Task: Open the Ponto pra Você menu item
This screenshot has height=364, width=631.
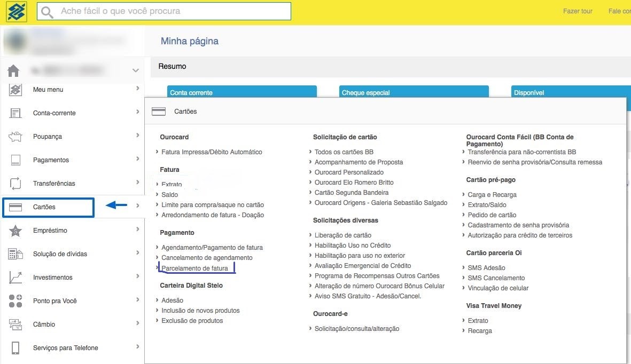Action: 54,301
